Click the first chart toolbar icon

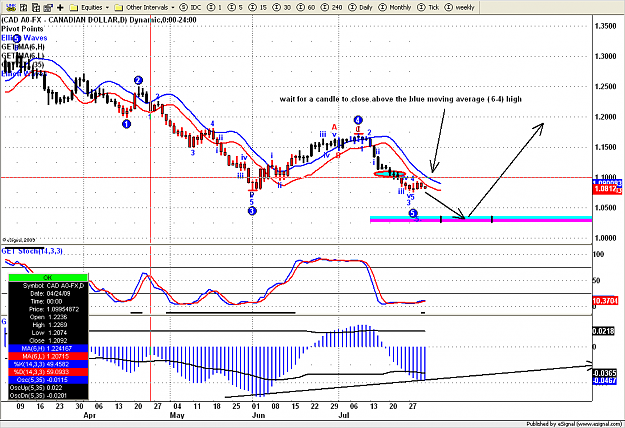tap(12, 7)
